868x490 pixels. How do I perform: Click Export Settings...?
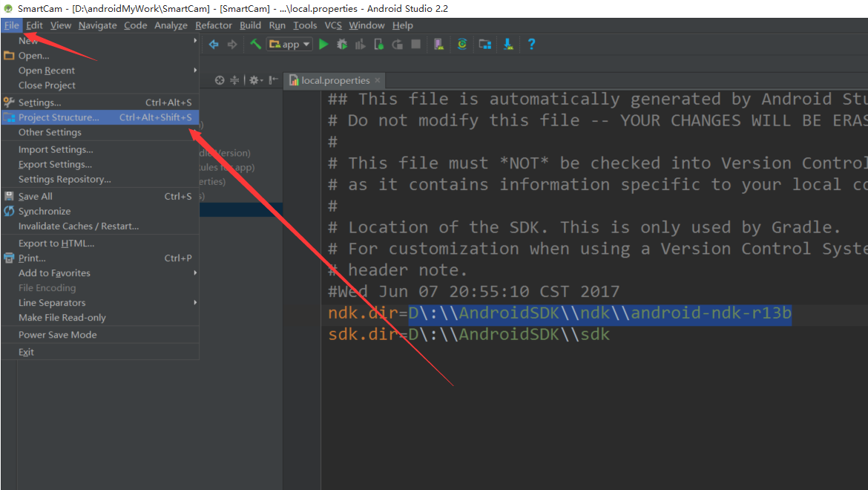[100, 164]
